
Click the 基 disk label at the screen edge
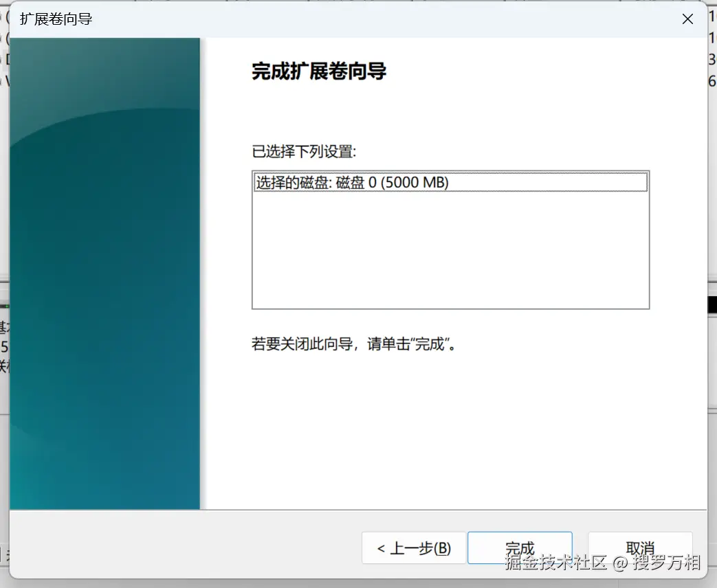(x=3, y=326)
